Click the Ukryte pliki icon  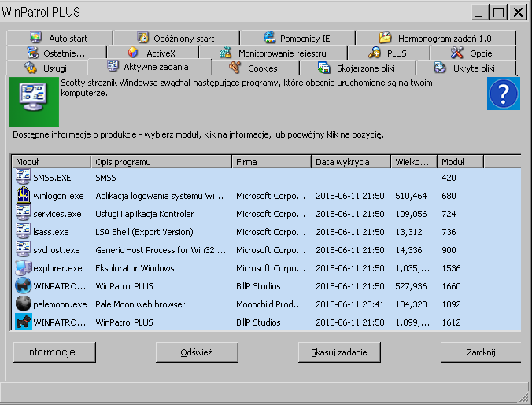[x=440, y=68]
